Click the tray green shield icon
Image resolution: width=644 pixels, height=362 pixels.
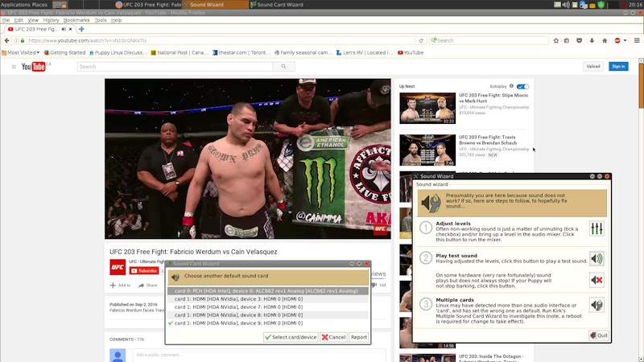601,5
